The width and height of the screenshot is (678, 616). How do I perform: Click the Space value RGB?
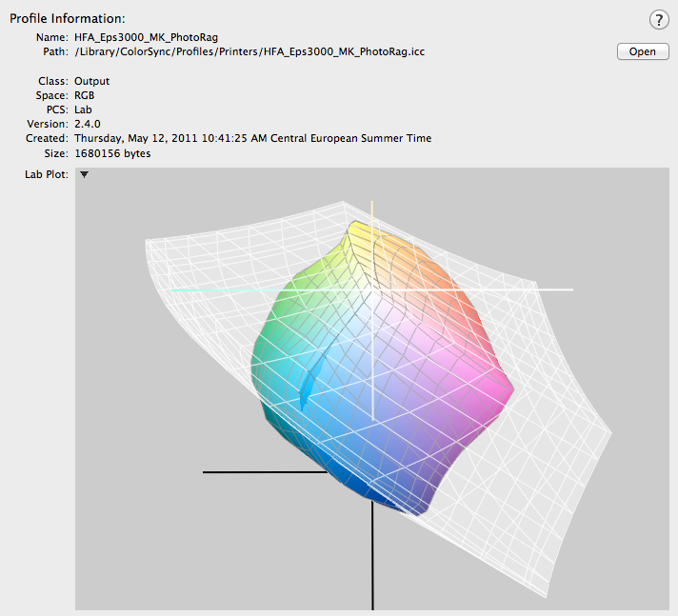point(85,95)
